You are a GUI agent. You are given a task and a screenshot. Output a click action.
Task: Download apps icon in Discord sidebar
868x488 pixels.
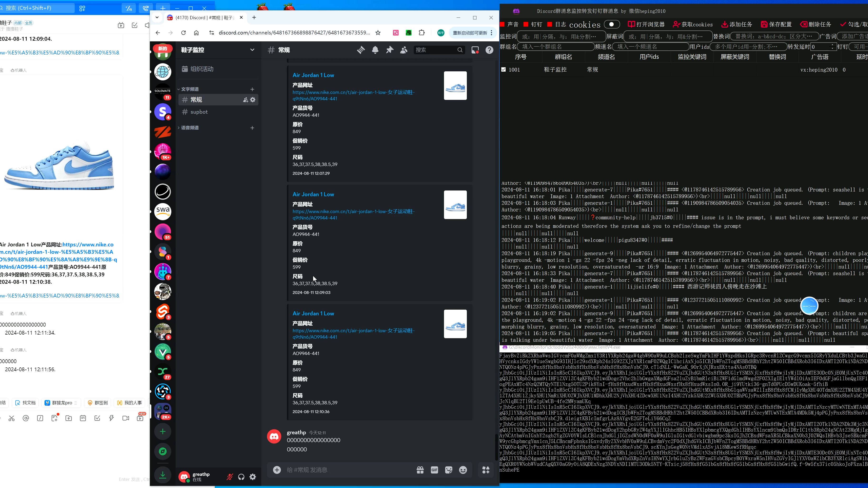(x=163, y=475)
